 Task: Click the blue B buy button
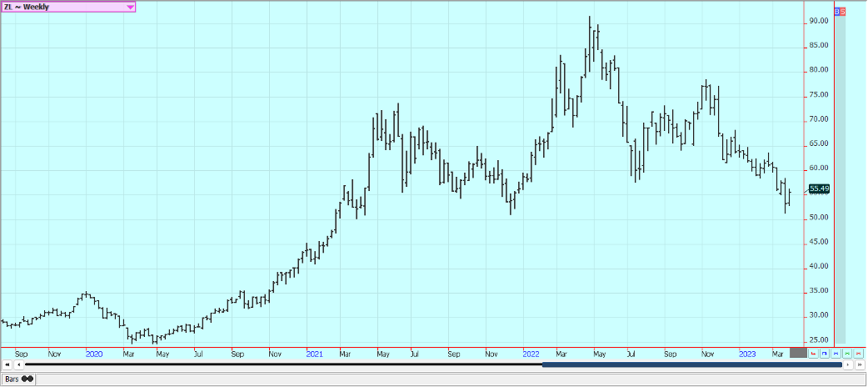[837, 12]
